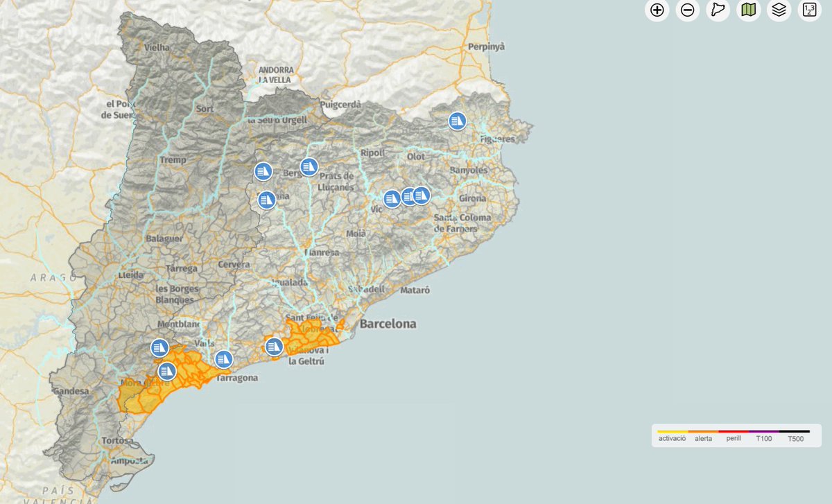The image size is (832, 504).
Task: Select the reservoir marker left of Berga
Action: tap(263, 171)
